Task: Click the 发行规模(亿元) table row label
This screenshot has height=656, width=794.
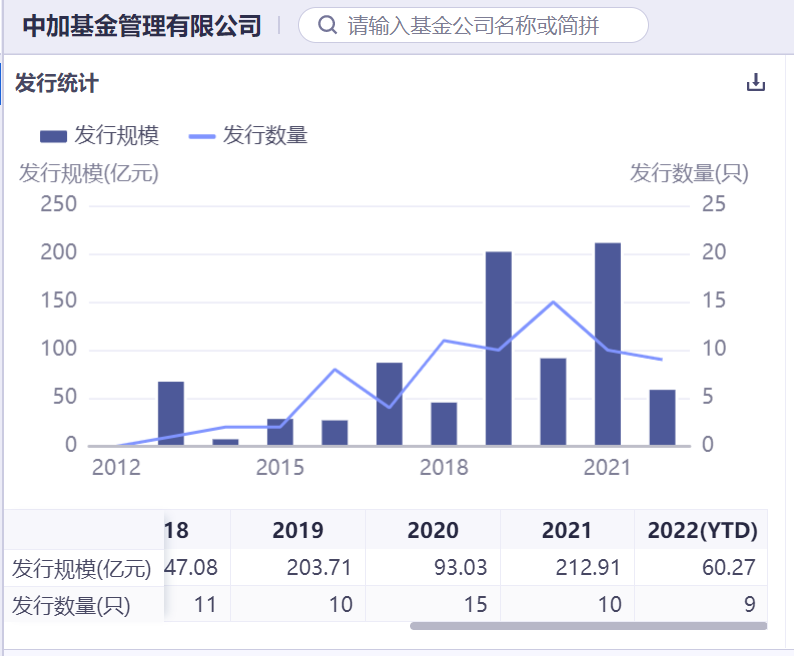Action: pyautogui.click(x=82, y=568)
